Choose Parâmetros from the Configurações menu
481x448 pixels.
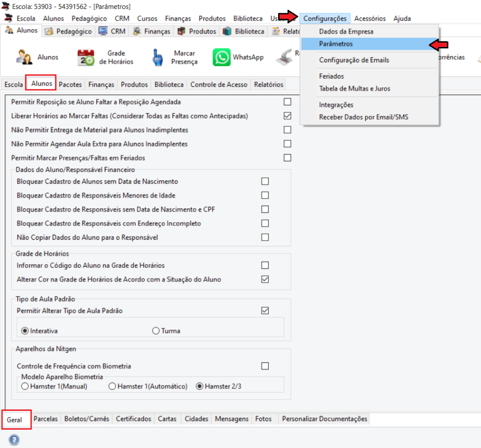point(369,44)
